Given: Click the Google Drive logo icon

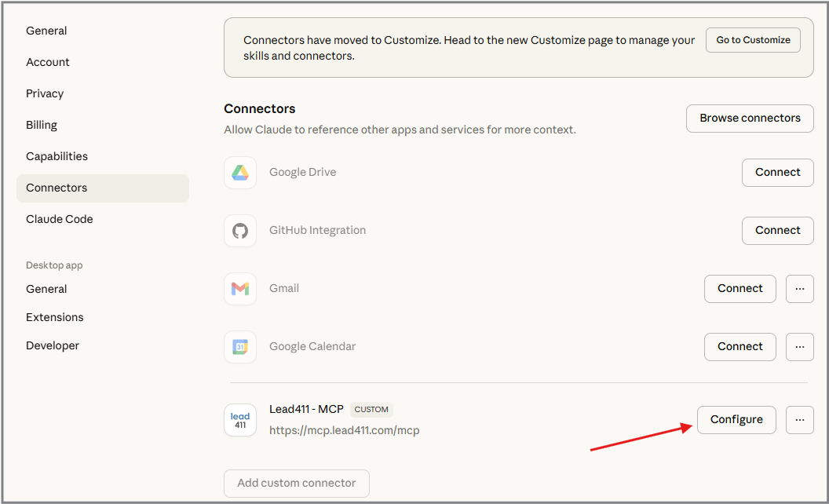Looking at the screenshot, I should pyautogui.click(x=240, y=173).
